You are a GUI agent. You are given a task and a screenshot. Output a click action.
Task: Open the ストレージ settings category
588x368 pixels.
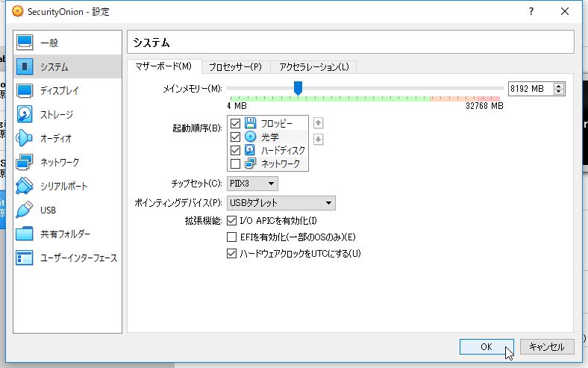tap(67, 114)
